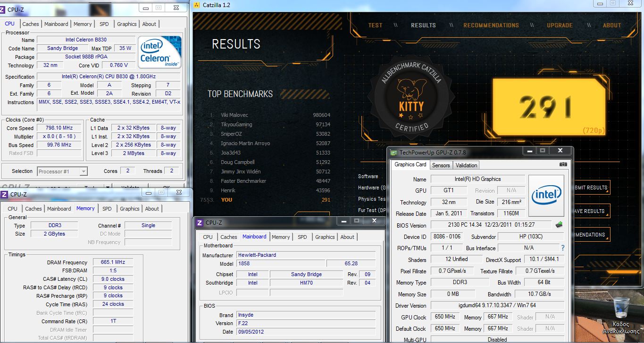Click the Z icon of the CPU-Z Mainboard window
The width and height of the screenshot is (644, 343).
coord(200,222)
